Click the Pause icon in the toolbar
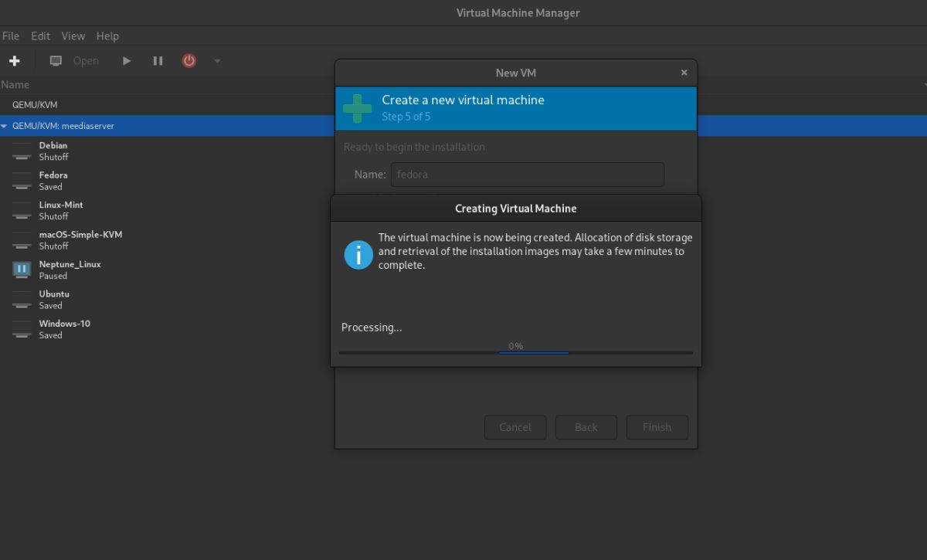 (x=158, y=60)
